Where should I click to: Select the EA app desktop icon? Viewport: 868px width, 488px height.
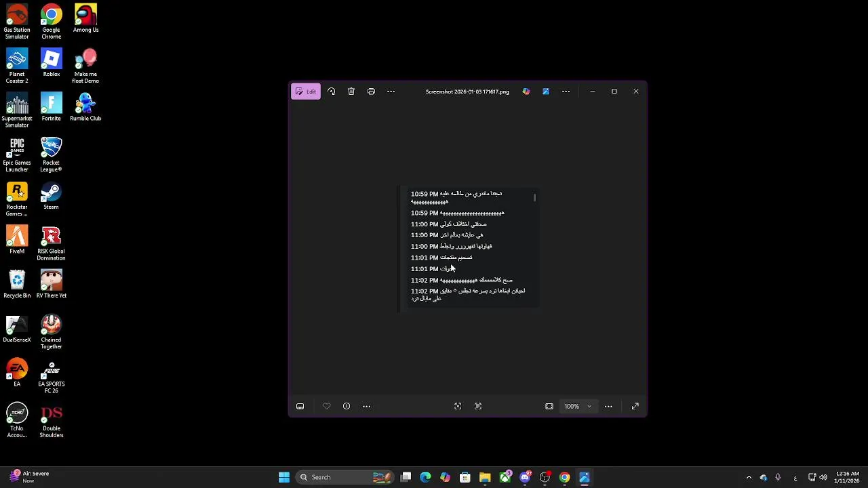pyautogui.click(x=17, y=372)
